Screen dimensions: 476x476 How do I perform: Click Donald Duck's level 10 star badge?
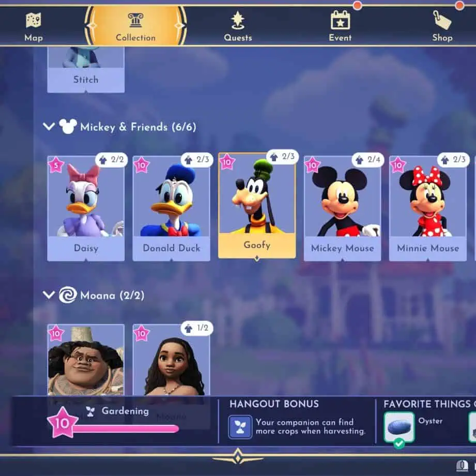142,165
